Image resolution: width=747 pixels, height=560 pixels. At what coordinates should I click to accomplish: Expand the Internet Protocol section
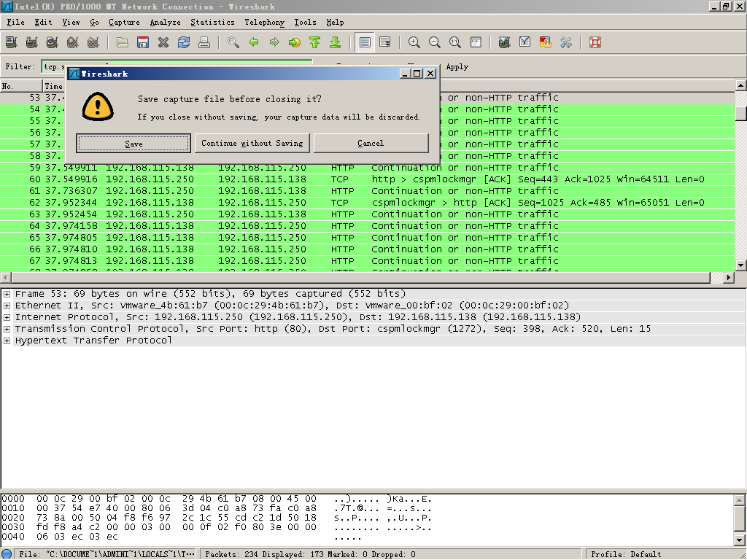[x=7, y=318]
